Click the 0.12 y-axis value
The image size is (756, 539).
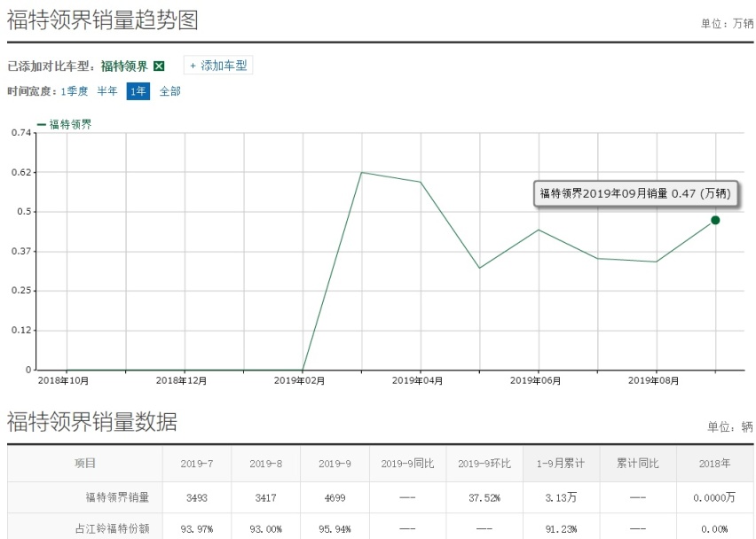21,330
